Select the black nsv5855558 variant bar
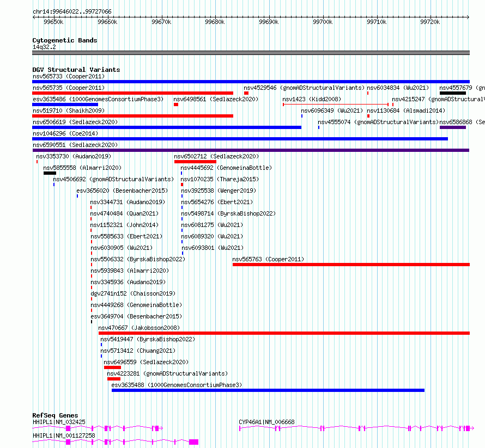485x448 pixels. [x=50, y=173]
